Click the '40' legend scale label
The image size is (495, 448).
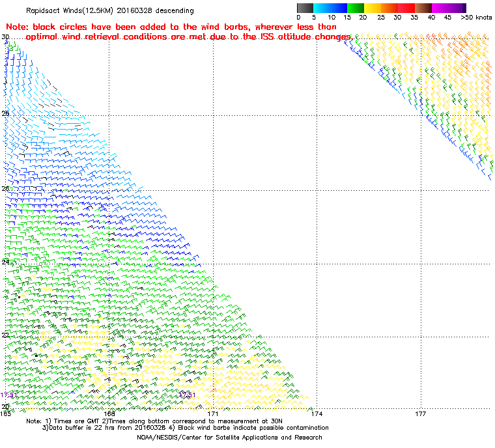[431, 18]
